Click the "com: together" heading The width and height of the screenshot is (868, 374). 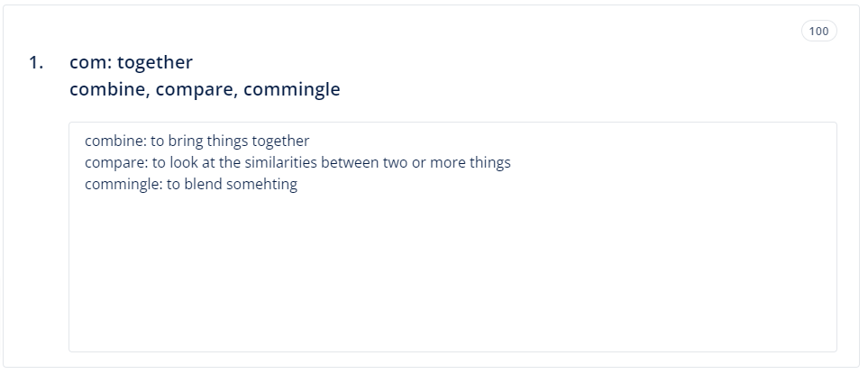(x=131, y=63)
